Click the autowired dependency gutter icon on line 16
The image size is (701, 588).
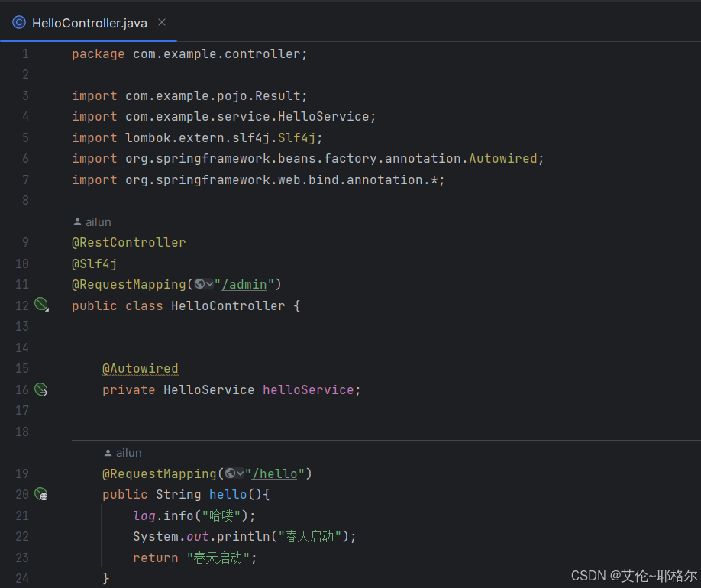pyautogui.click(x=41, y=389)
